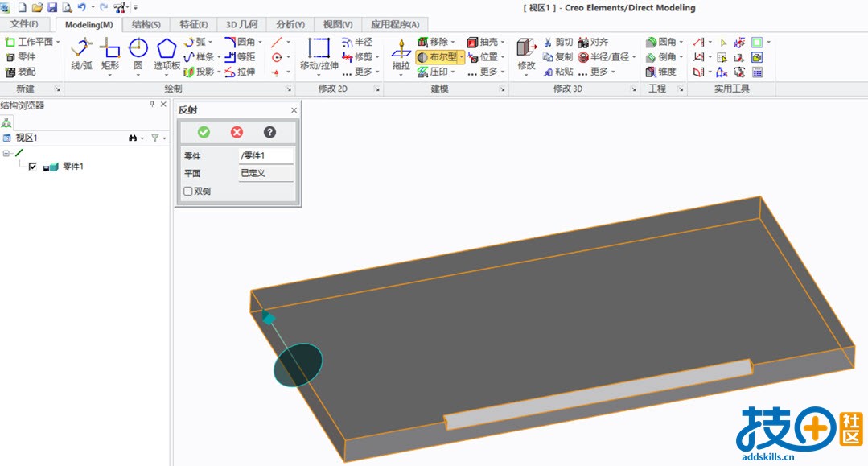Open the 更多 menu in the 建模 group
The width and height of the screenshot is (868, 466).
point(485,72)
